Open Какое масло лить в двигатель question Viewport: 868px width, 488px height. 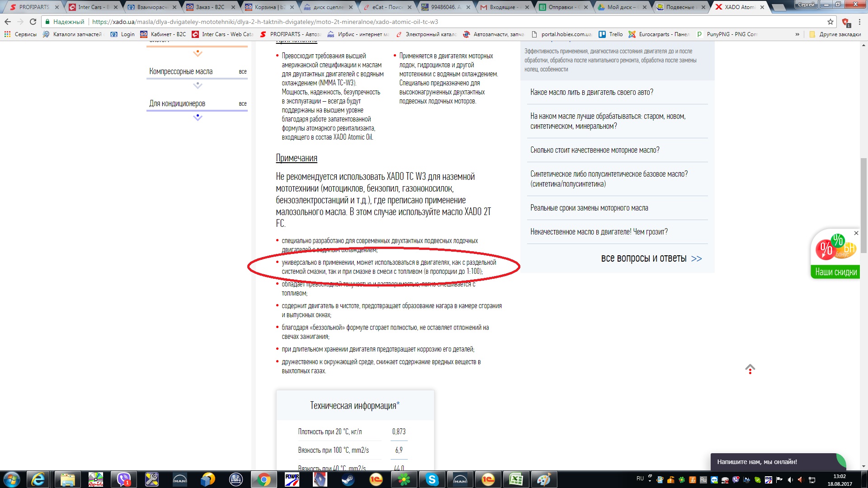[591, 92]
